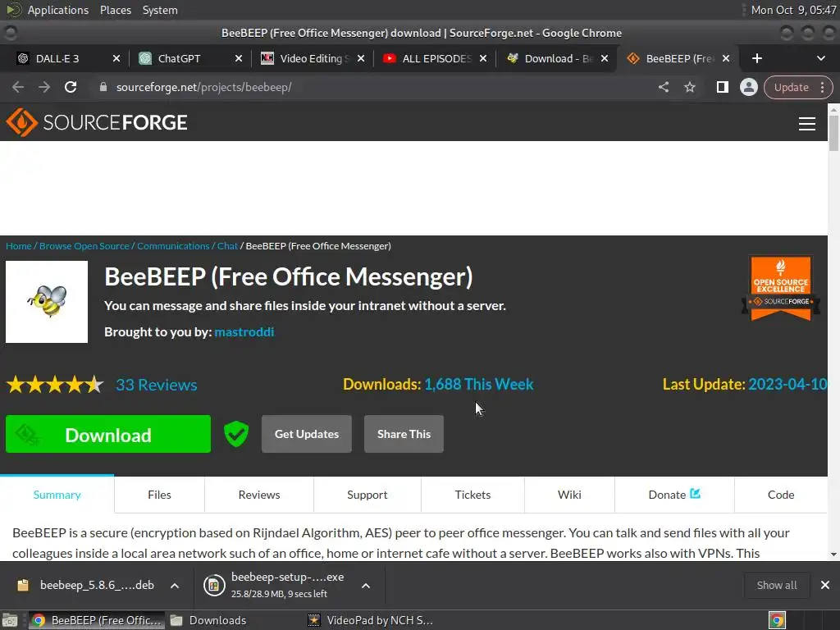
Task: Open the Chrome profile avatar
Action: [x=748, y=87]
